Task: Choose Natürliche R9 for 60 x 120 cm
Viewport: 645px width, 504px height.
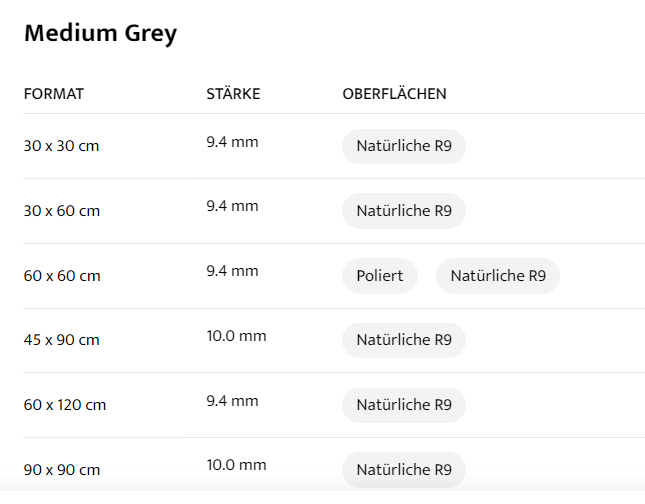Action: (x=403, y=405)
